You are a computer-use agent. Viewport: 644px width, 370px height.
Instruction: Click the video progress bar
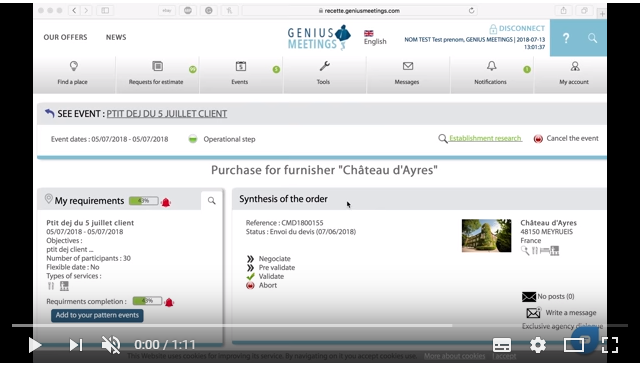point(320,326)
